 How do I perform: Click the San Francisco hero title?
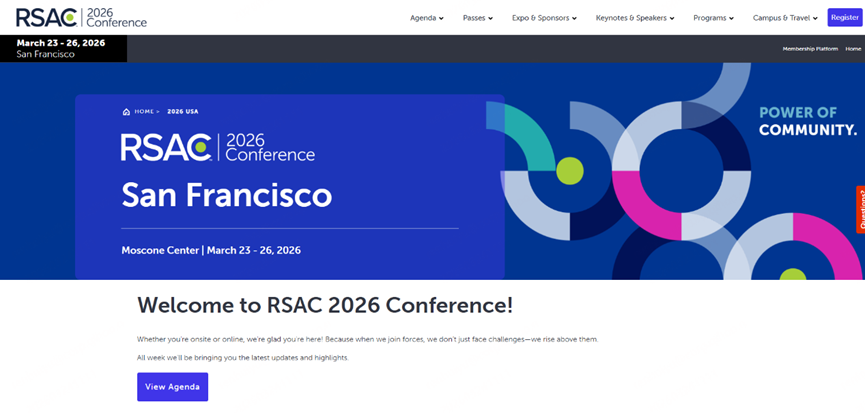[226, 195]
